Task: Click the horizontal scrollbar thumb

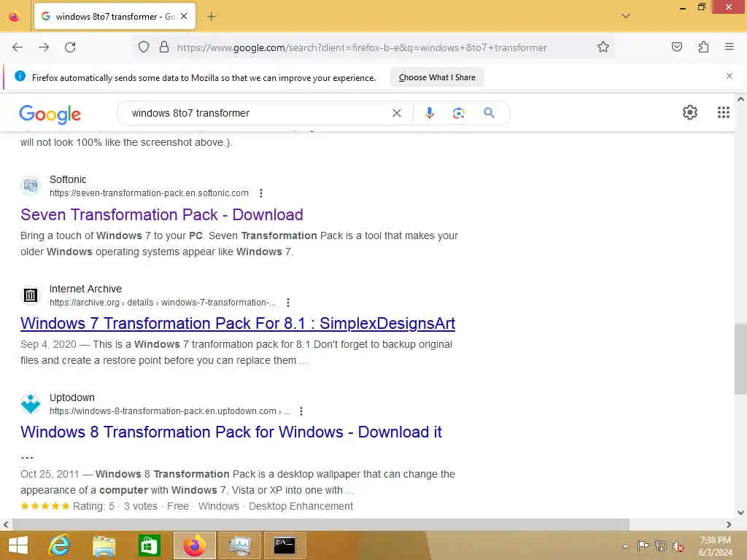Action: pyautogui.click(x=320, y=524)
